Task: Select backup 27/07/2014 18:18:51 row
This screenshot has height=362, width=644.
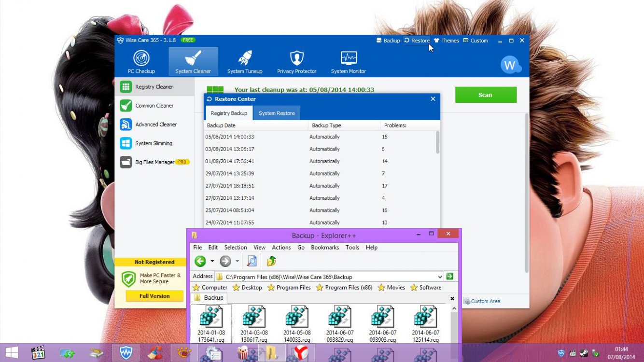Action: pos(320,186)
